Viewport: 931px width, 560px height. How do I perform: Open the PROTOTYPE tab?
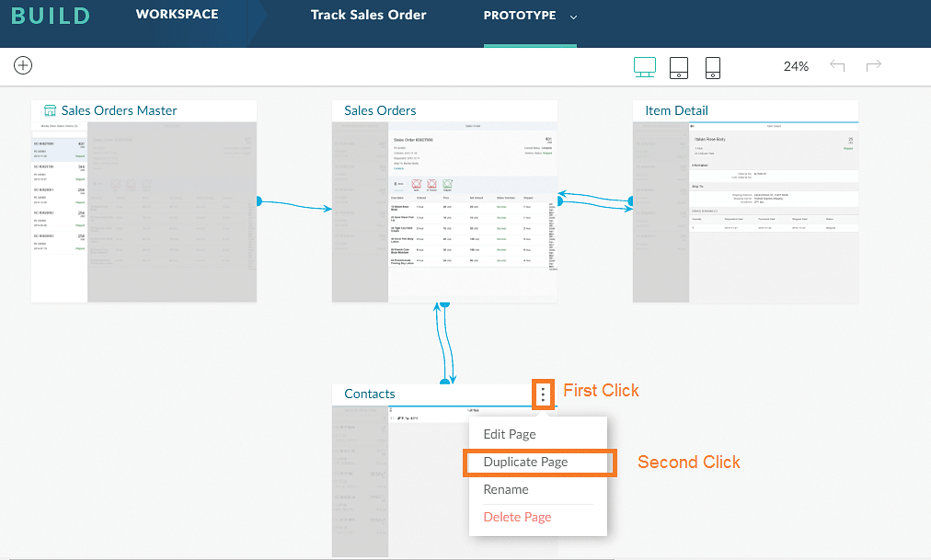[520, 16]
